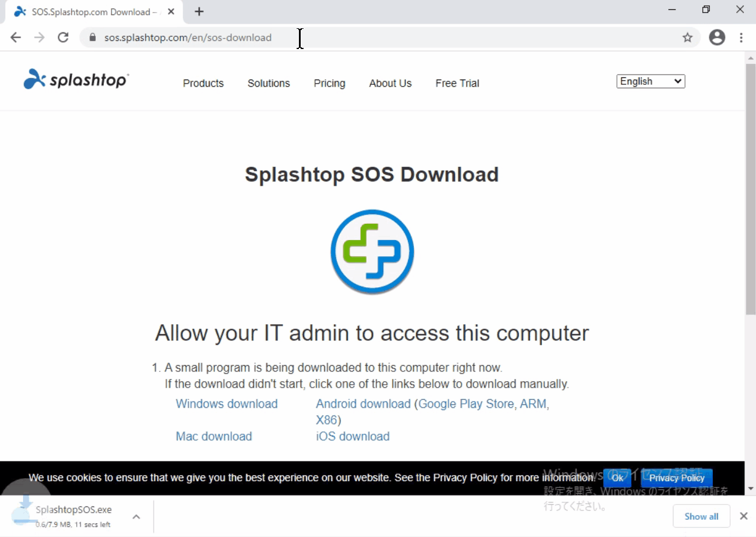The image size is (756, 537).
Task: Restore down the Chrome window
Action: [706, 9]
